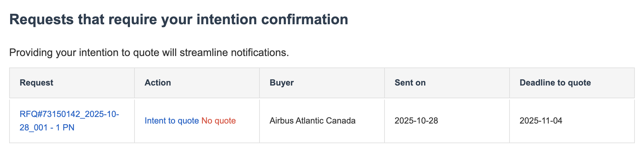Select the "Action" column header
This screenshot has height=154, width=644.
158,83
